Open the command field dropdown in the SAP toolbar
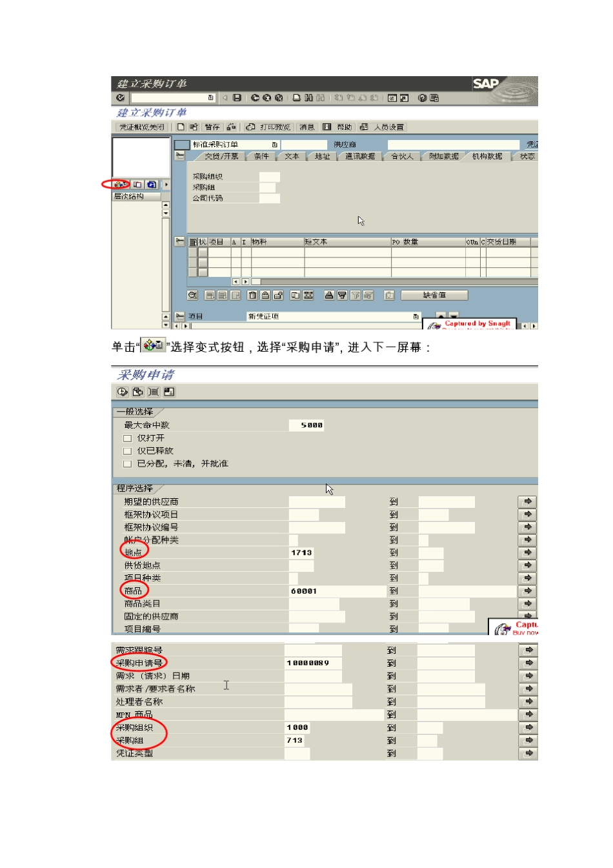The height and width of the screenshot is (868, 613). point(210,97)
